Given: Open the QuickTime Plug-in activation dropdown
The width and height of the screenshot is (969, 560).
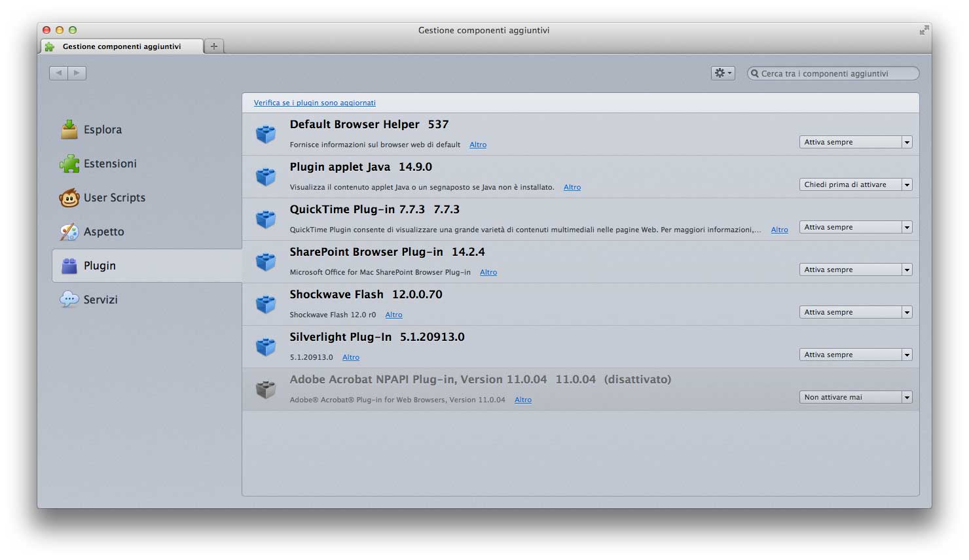Looking at the screenshot, I should 855,227.
